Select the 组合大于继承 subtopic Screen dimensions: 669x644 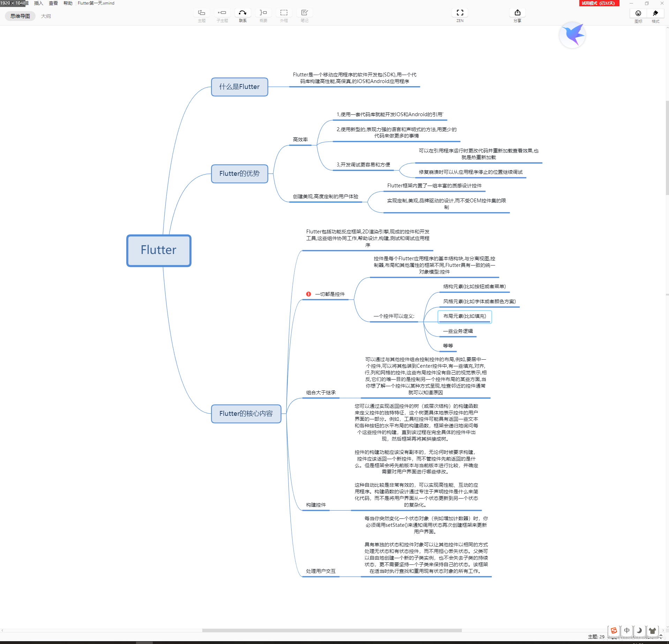pos(321,392)
